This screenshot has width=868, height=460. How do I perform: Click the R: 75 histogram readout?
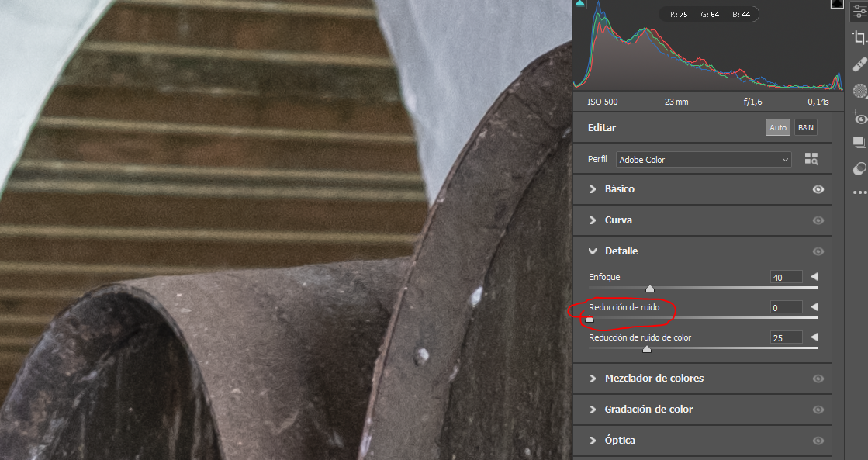(679, 15)
